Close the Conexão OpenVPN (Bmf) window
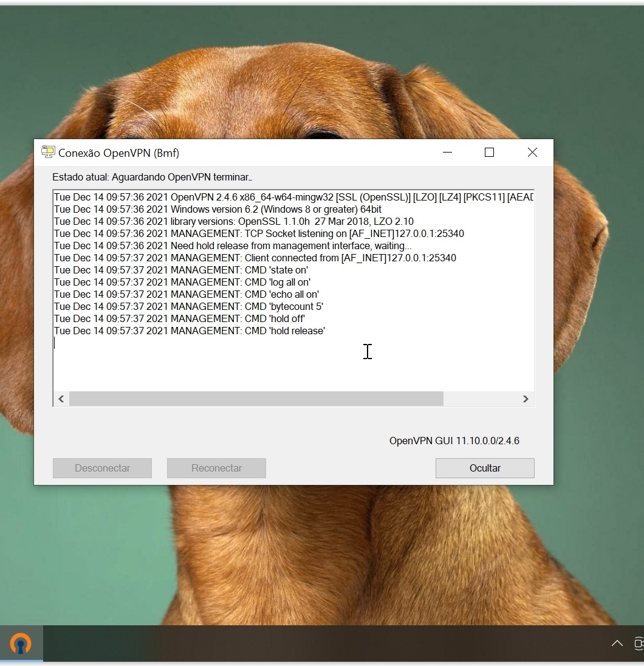 point(532,152)
